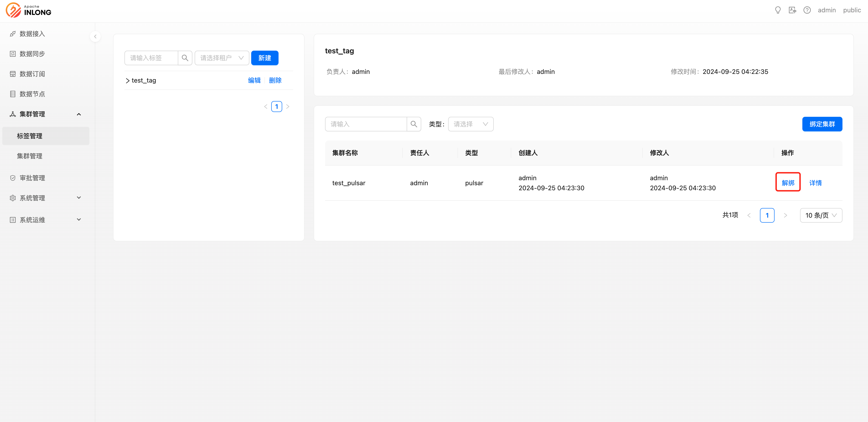868x422 pixels.
Task: Open the tenant selection dropdown
Action: (x=222, y=58)
